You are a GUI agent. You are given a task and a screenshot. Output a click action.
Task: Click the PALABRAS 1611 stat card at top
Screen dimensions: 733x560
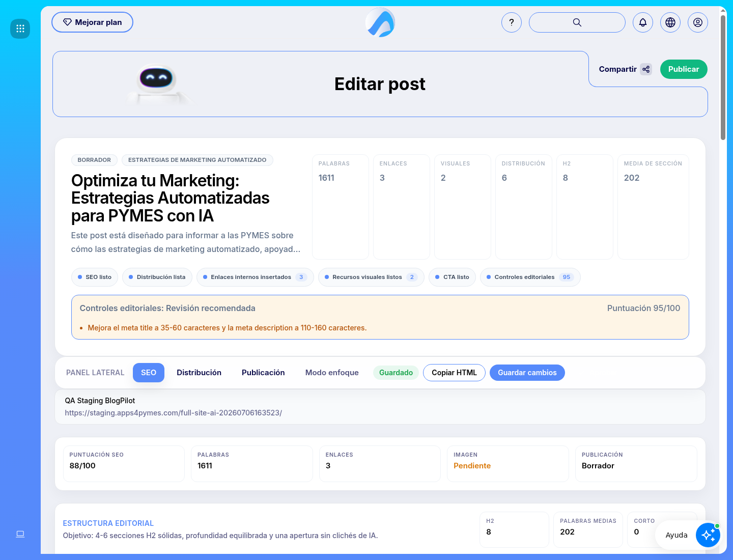(341, 207)
